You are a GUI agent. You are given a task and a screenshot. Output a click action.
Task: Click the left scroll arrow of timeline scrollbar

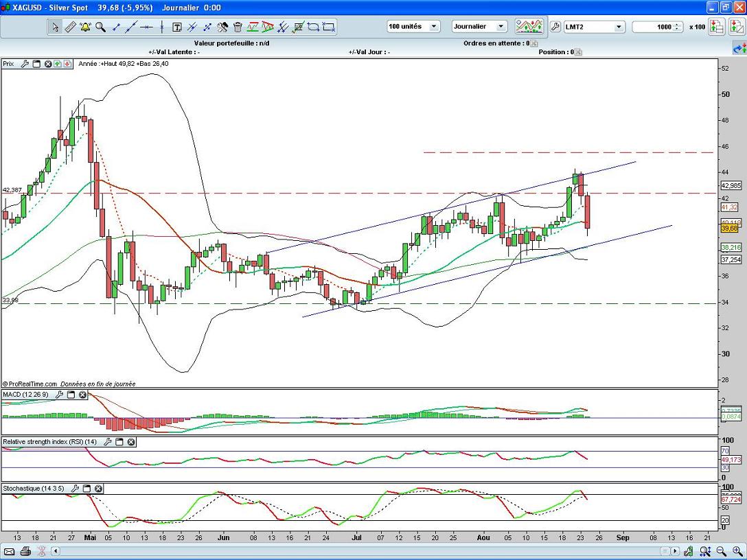tap(56, 551)
